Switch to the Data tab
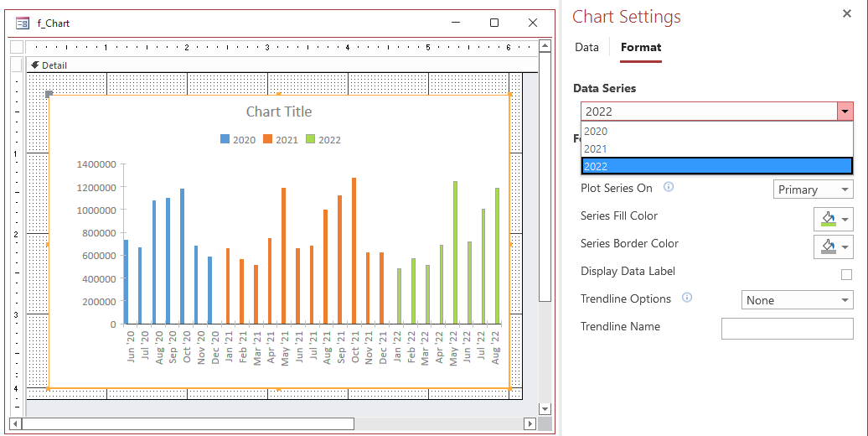The image size is (868, 436). pos(586,48)
